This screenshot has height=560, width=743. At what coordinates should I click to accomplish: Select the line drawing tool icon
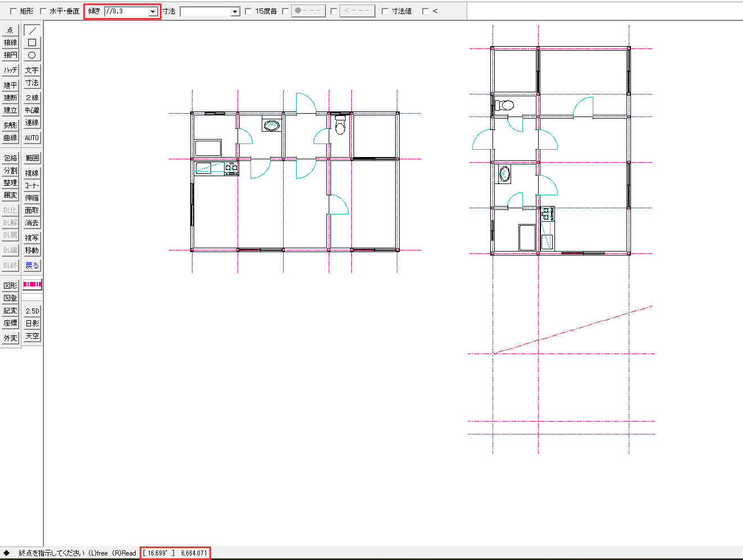[x=32, y=30]
